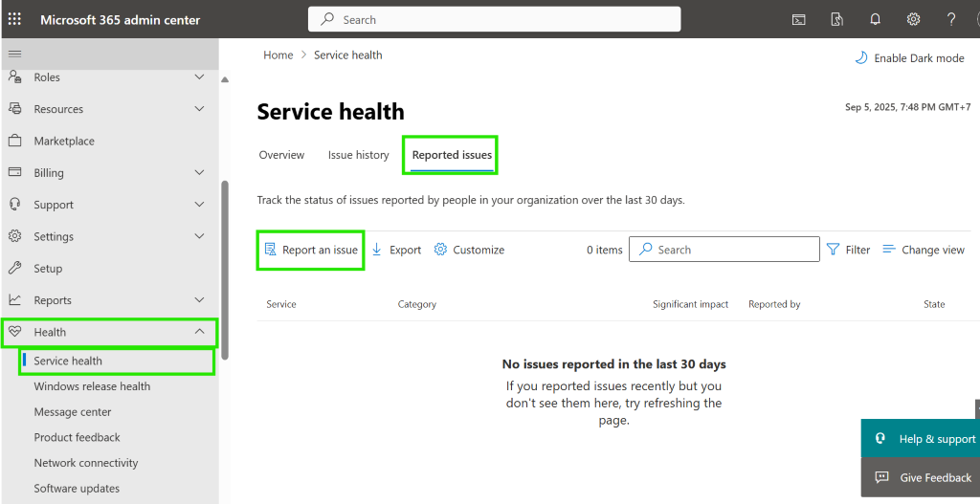Image resolution: width=980 pixels, height=504 pixels.
Task: Sort by Reported by column
Action: pyautogui.click(x=774, y=304)
